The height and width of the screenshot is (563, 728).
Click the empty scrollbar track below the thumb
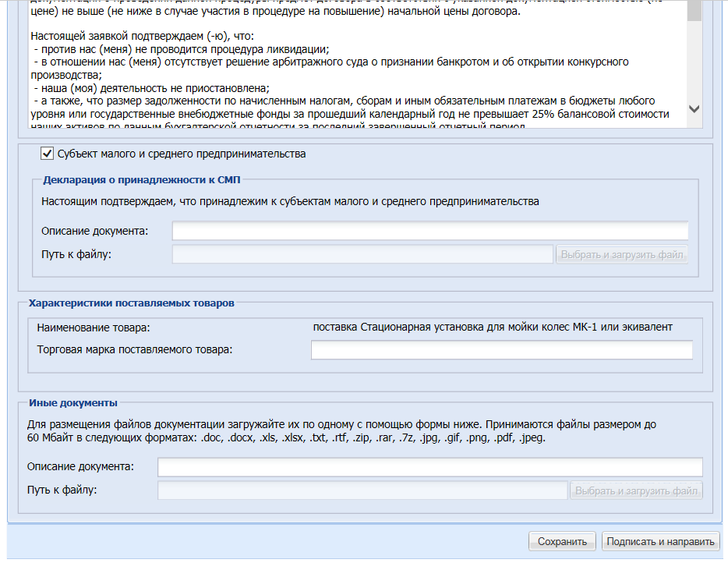(694, 62)
